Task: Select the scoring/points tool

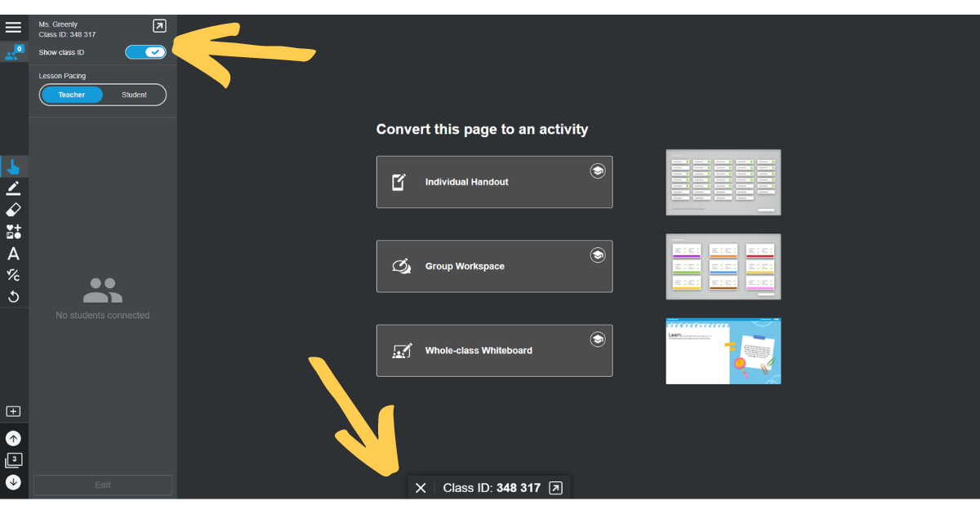Action: coord(13,275)
